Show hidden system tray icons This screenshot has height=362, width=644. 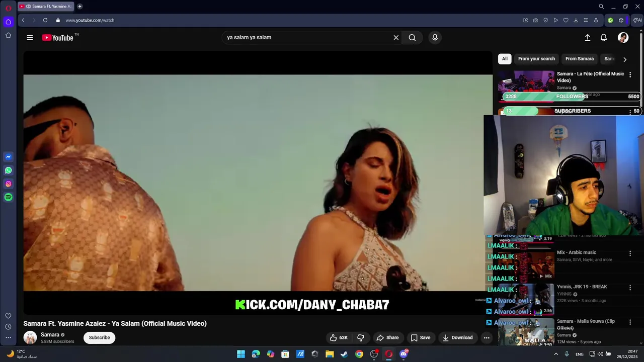pyautogui.click(x=556, y=354)
